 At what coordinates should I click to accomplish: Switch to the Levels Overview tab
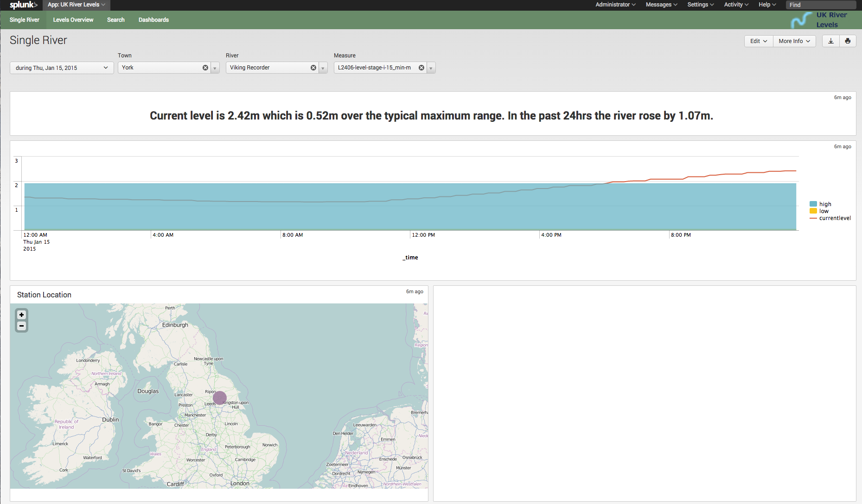click(73, 20)
